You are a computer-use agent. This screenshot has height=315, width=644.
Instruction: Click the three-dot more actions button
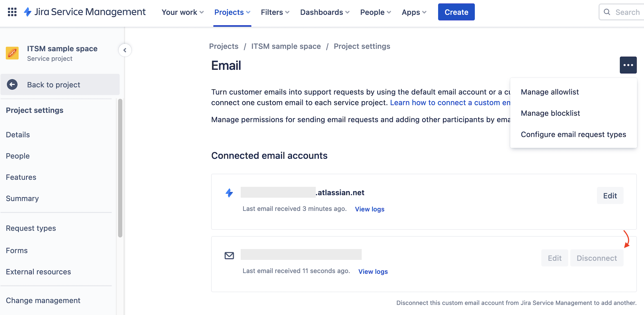pos(628,65)
